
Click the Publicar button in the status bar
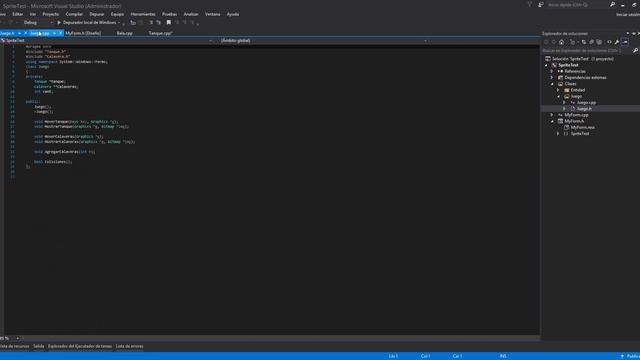tap(630, 356)
